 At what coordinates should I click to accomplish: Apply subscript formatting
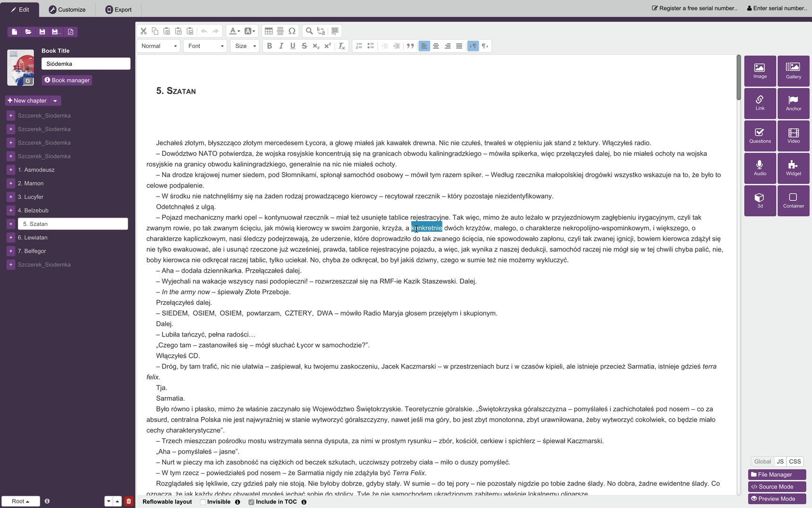pyautogui.click(x=316, y=46)
